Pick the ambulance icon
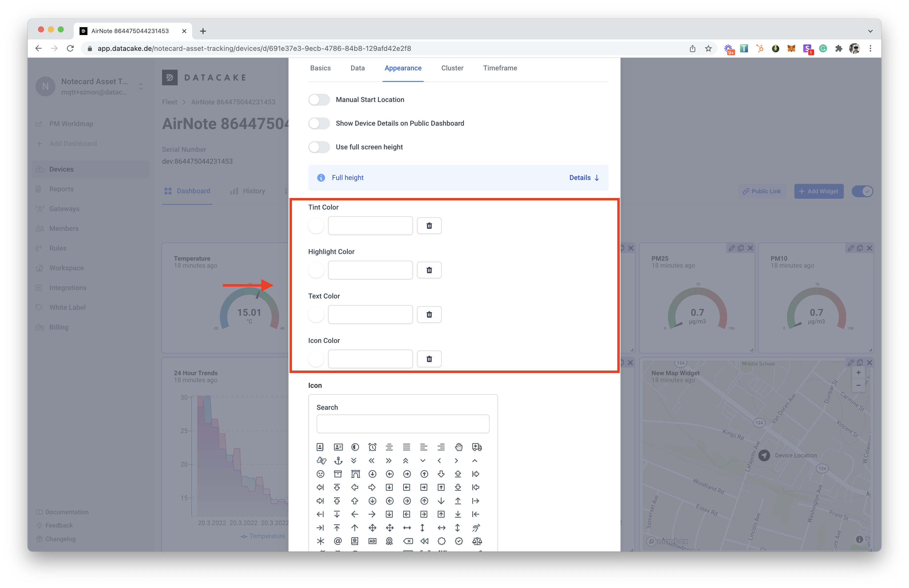Image resolution: width=909 pixels, height=588 pixels. pyautogui.click(x=477, y=447)
